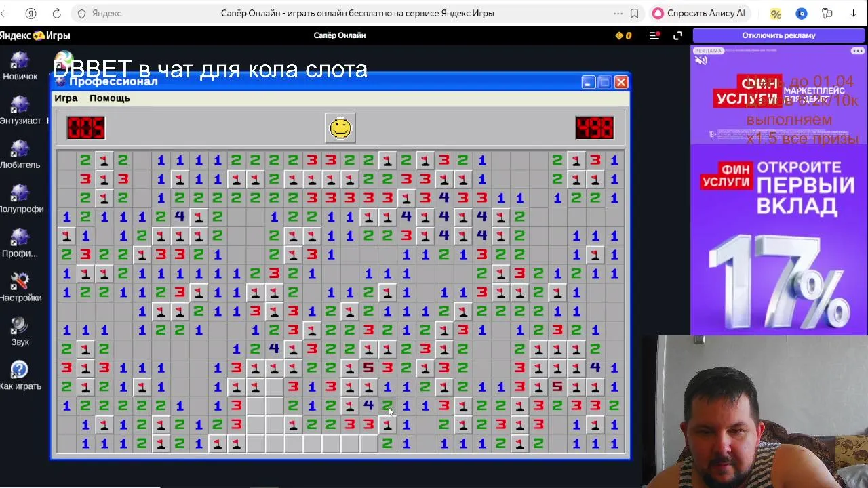Screen dimensions: 868x488
Task: Open the Yandex Я home icon
Action: (31, 13)
